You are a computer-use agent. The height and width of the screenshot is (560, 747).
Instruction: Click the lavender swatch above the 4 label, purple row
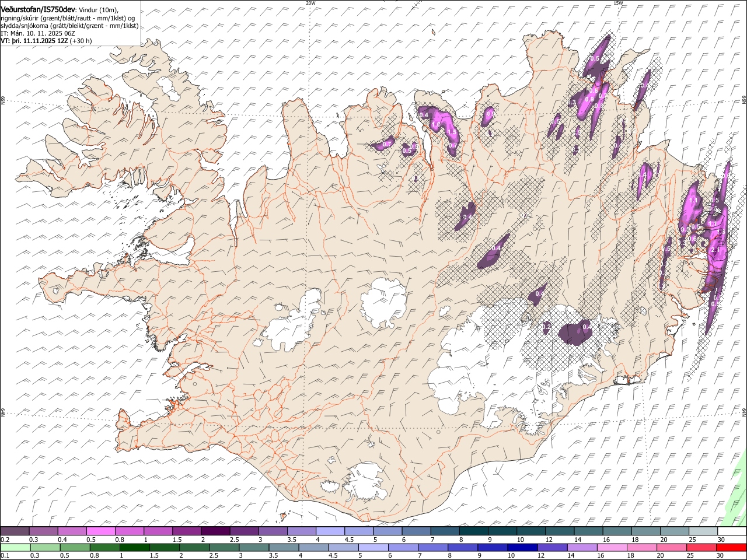tap(330, 531)
